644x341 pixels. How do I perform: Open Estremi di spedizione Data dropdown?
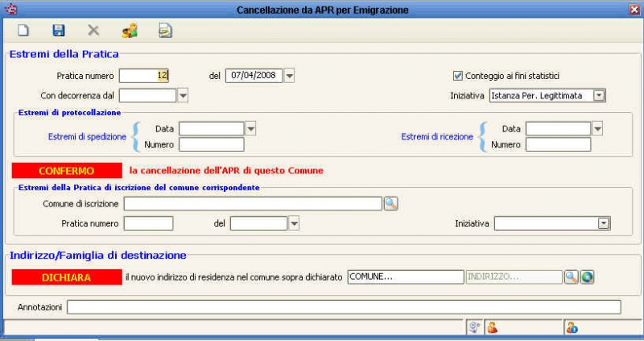click(x=250, y=128)
